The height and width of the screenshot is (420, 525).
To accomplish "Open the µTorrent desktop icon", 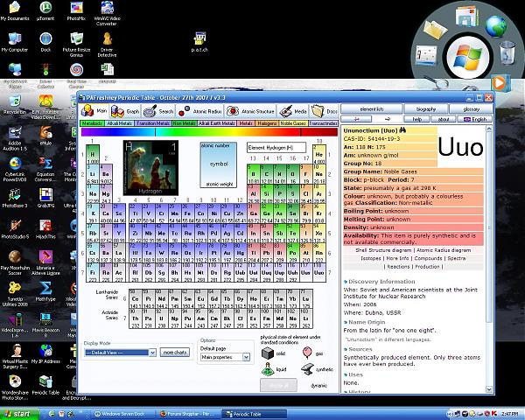I will click(45, 11).
